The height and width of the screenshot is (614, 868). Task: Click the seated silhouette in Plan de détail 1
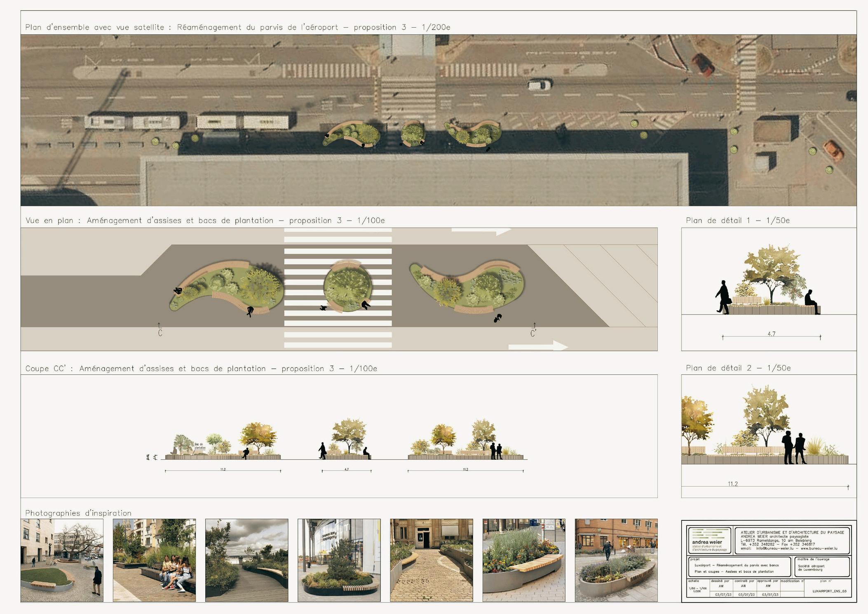(811, 299)
